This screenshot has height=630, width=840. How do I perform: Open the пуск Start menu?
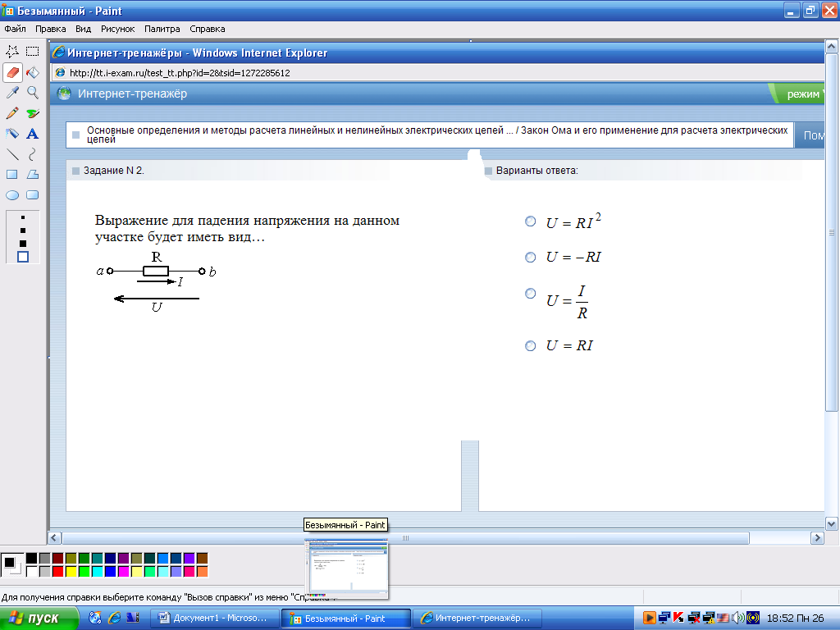(x=39, y=619)
